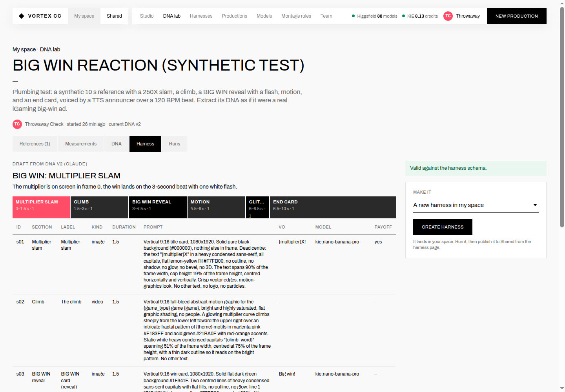
Task: Open Montage rules navigation item
Action: [x=296, y=16]
